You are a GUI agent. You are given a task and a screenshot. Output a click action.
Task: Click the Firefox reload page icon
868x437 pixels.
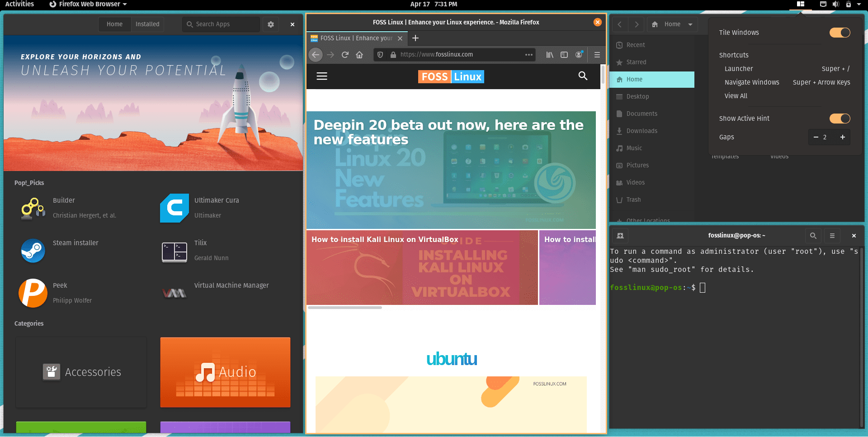pyautogui.click(x=345, y=55)
